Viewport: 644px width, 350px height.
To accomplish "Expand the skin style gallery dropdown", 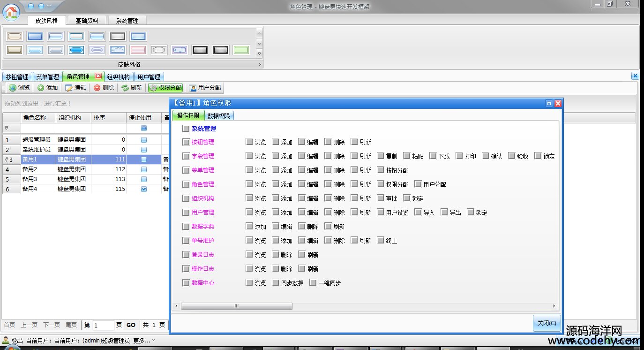I will pos(260,53).
